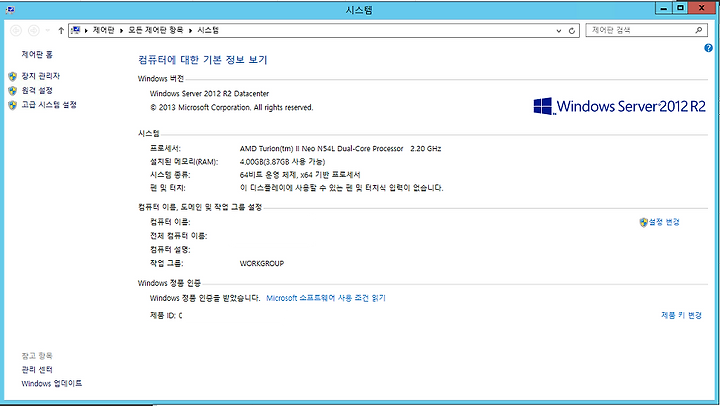The height and width of the screenshot is (406, 720).
Task: Select the WORKGROUP value text
Action: (262, 264)
